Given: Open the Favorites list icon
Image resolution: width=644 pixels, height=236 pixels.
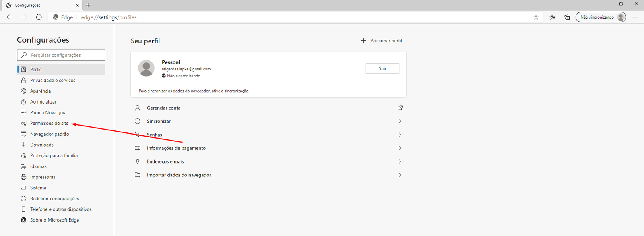Looking at the screenshot, I should [x=552, y=17].
